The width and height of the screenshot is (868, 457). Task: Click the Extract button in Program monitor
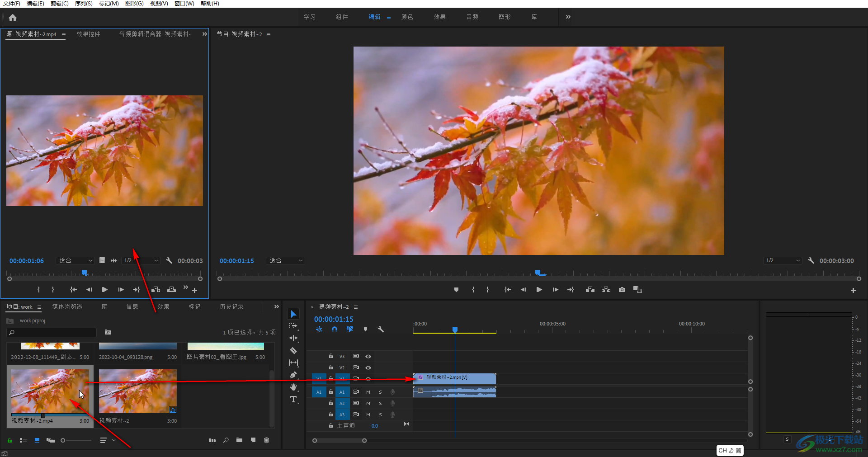[606, 290]
